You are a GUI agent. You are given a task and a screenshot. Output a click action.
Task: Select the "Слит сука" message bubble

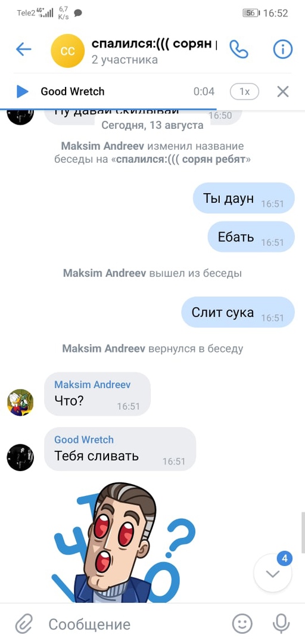coord(238,312)
